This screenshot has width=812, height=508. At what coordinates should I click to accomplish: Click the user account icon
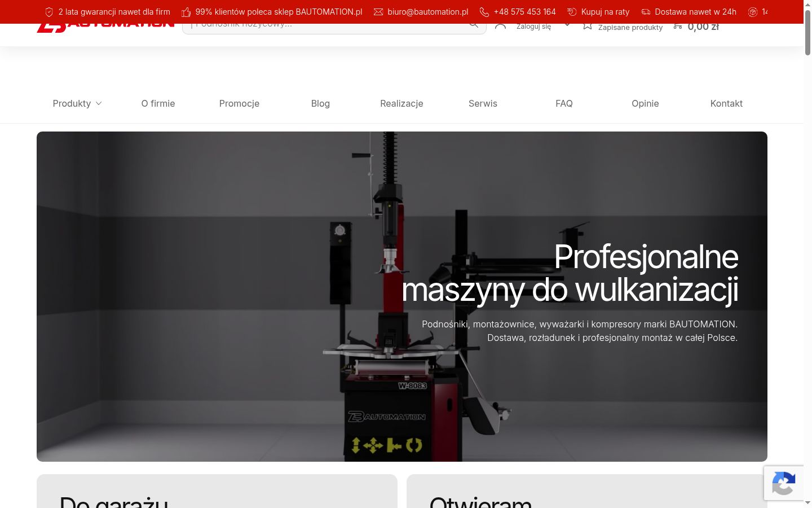[x=500, y=25]
